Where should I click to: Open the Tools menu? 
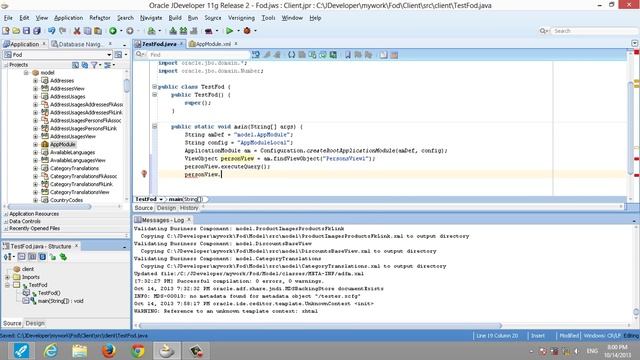pyautogui.click(x=268, y=18)
